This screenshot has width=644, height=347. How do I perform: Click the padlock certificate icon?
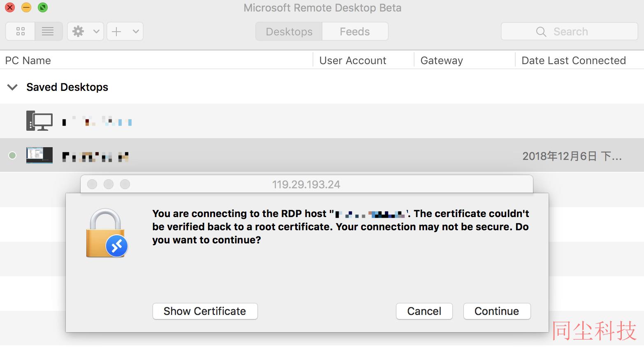[x=107, y=233]
